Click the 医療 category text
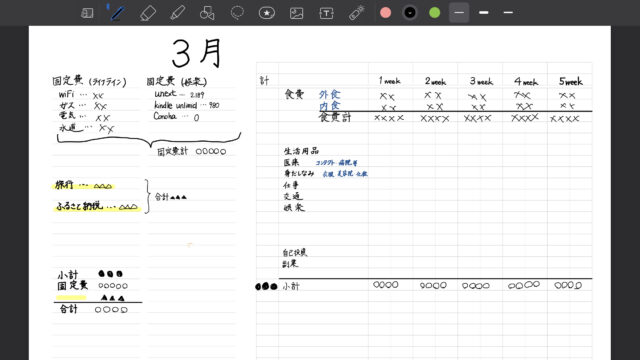This screenshot has width=640, height=360. coord(291,162)
